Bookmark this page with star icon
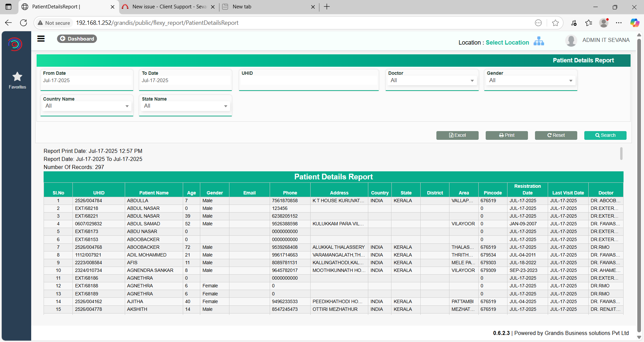 tap(555, 23)
